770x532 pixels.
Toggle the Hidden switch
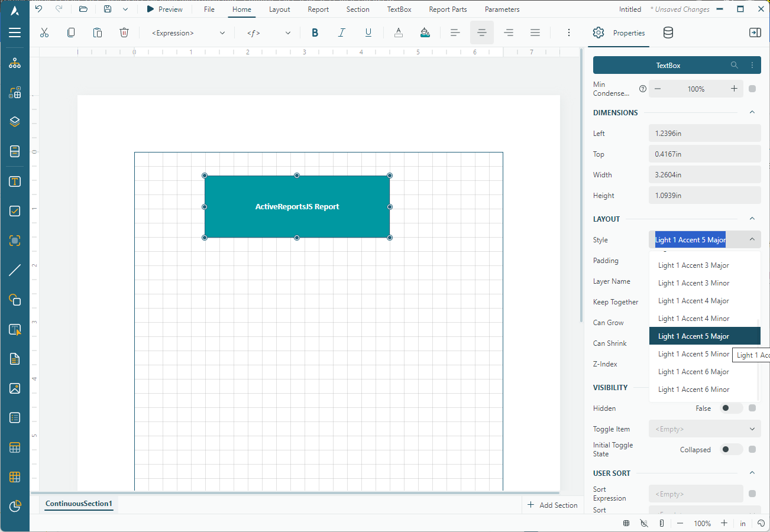[731, 408]
